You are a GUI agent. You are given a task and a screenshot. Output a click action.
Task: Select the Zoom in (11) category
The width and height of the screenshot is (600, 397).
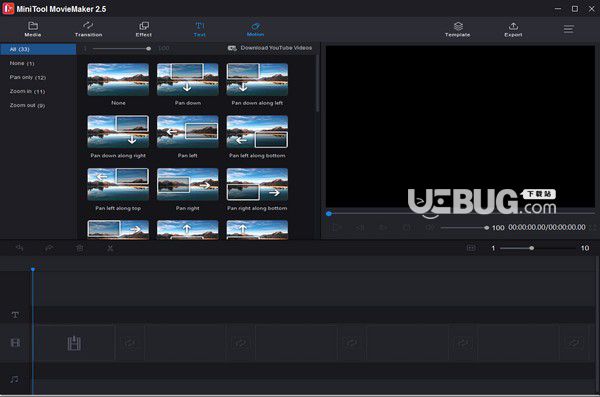(27, 91)
